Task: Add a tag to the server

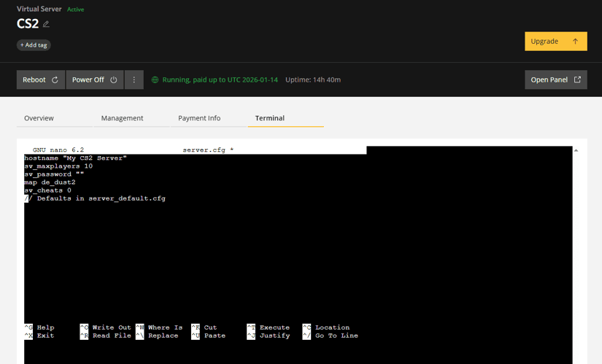Action: click(34, 45)
